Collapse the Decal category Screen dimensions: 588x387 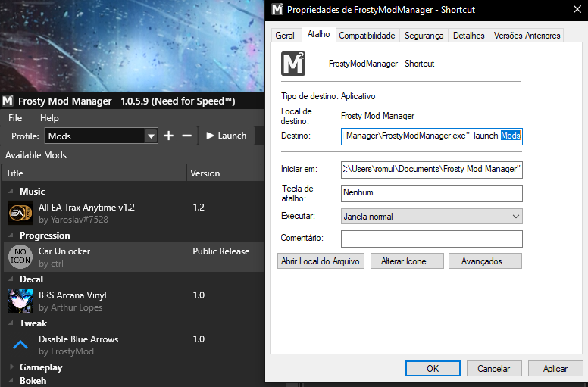[11, 279]
